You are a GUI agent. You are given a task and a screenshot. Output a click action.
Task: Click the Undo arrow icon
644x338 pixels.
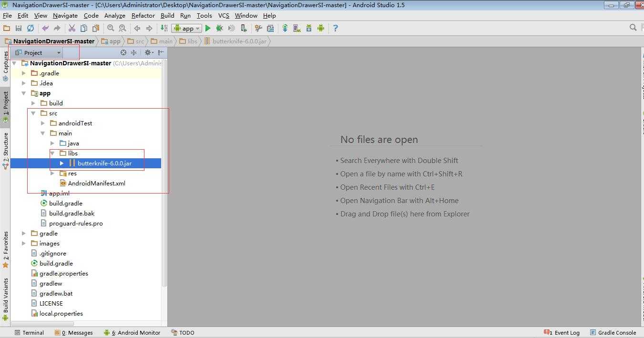(45, 28)
